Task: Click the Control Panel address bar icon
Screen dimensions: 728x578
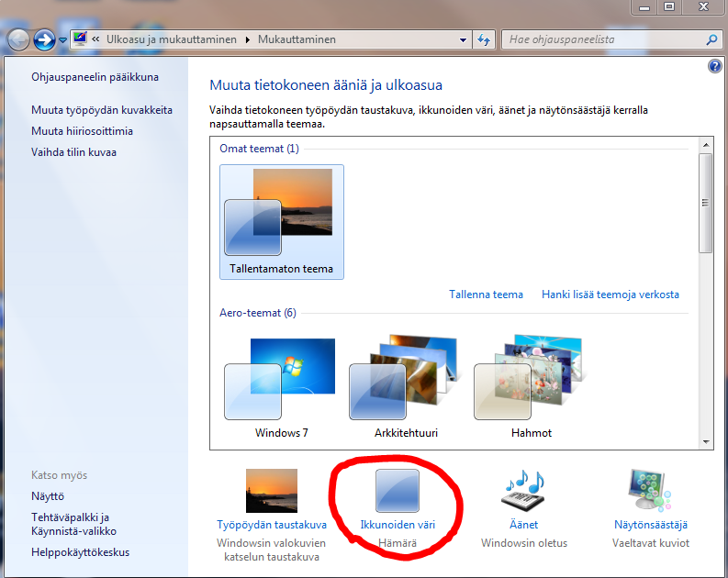Action: (80, 39)
